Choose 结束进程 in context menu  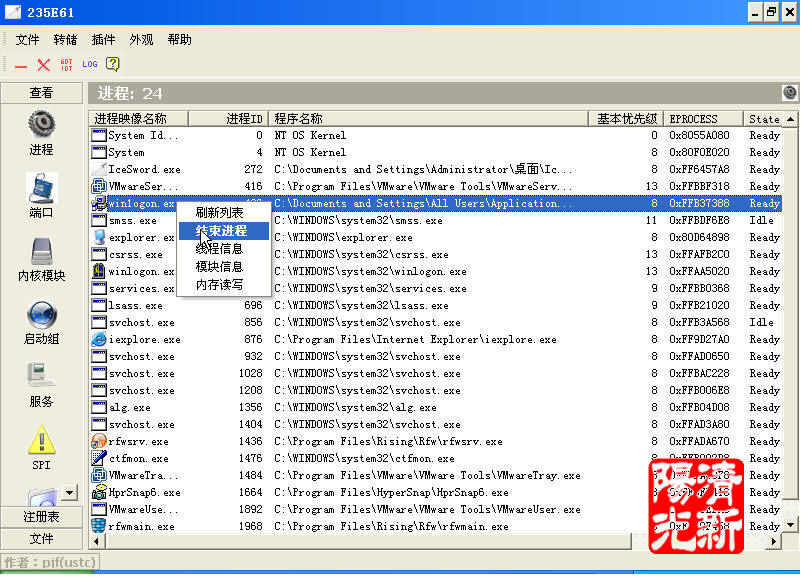[x=224, y=230]
